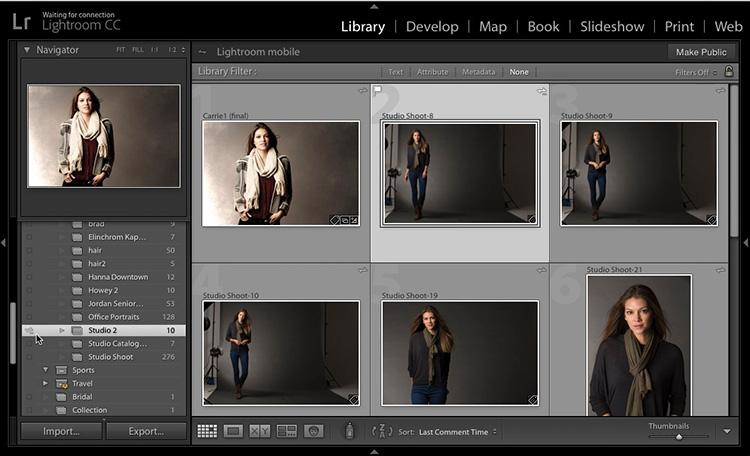This screenshot has width=750, height=456.
Task: Select the Studio Shoot-21 thumbnail
Action: click(638, 344)
